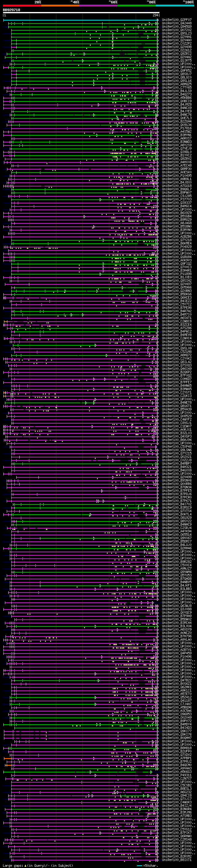Select label UniRef100_B3LVU4
The image size is (197, 868).
[x=177, y=626]
